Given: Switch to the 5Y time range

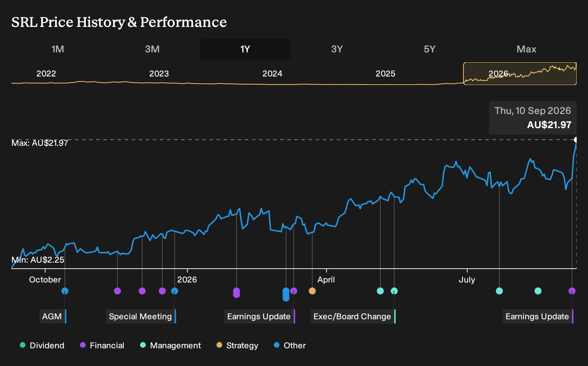Looking at the screenshot, I should click(430, 49).
